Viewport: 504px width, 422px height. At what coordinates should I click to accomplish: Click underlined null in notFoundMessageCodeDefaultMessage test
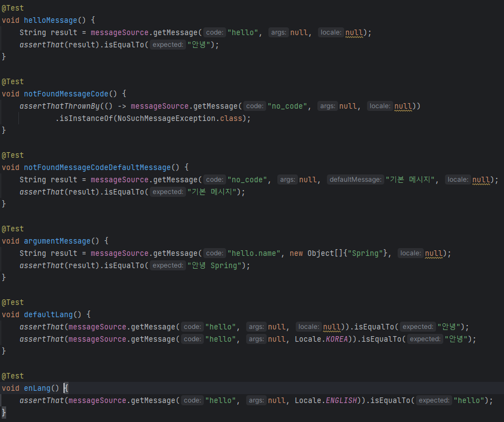point(481,180)
